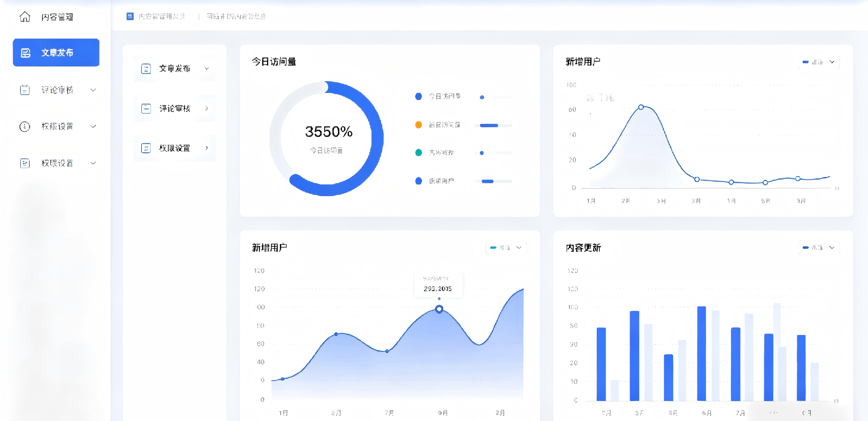Image resolution: width=868 pixels, height=421 pixels.
Task: Select 权限设置 in the submenu panel
Action: 175,148
